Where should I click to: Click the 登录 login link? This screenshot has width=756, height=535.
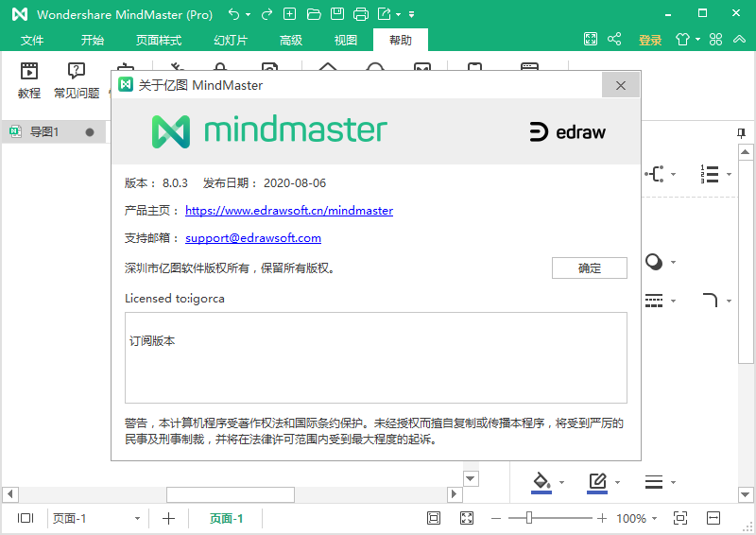point(650,40)
